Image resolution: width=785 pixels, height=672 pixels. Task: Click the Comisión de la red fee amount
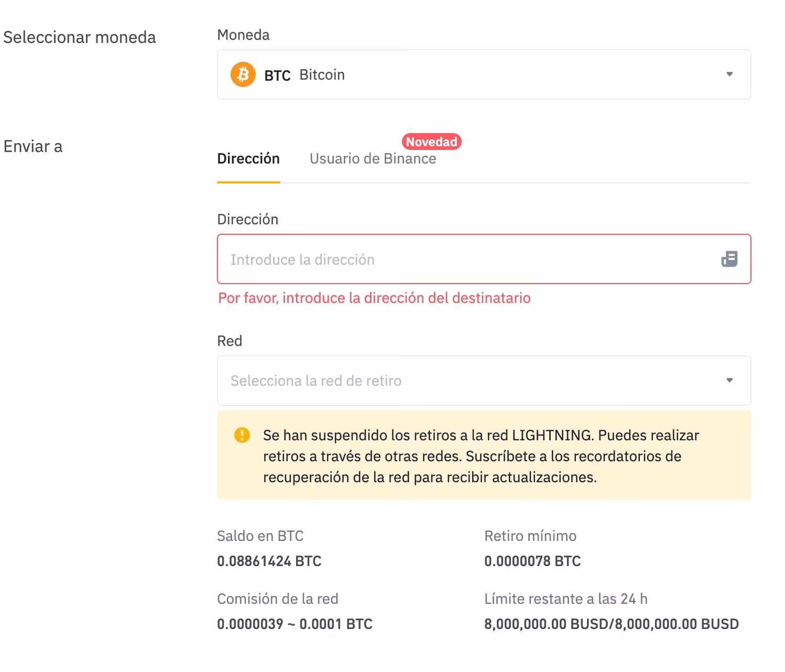pyautogui.click(x=295, y=624)
